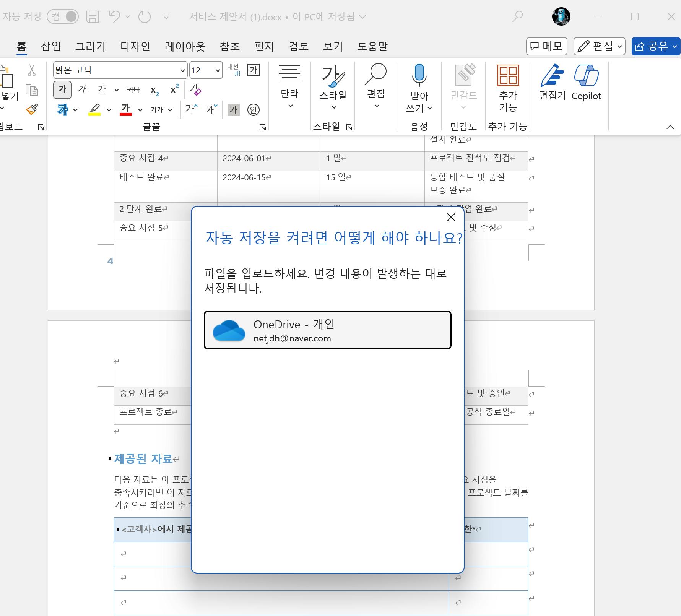The image size is (681, 616).
Task: Open the Editor (편집기) tool
Action: tap(552, 83)
